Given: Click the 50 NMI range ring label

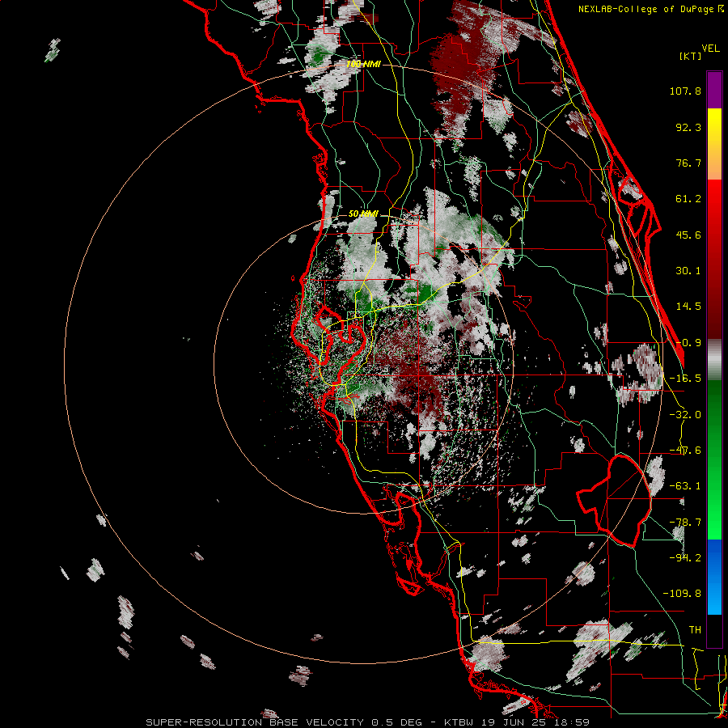Looking at the screenshot, I should tap(363, 214).
